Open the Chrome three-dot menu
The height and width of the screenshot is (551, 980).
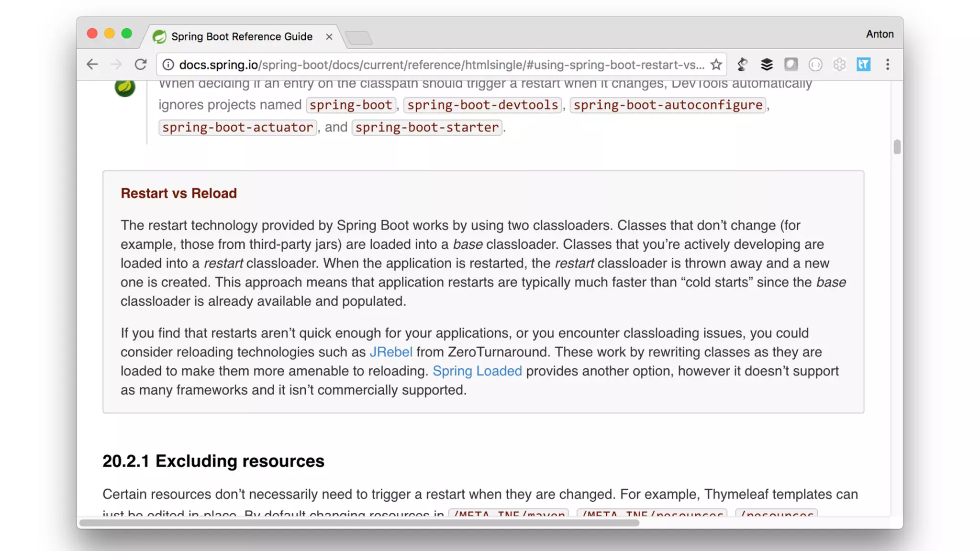pyautogui.click(x=888, y=65)
